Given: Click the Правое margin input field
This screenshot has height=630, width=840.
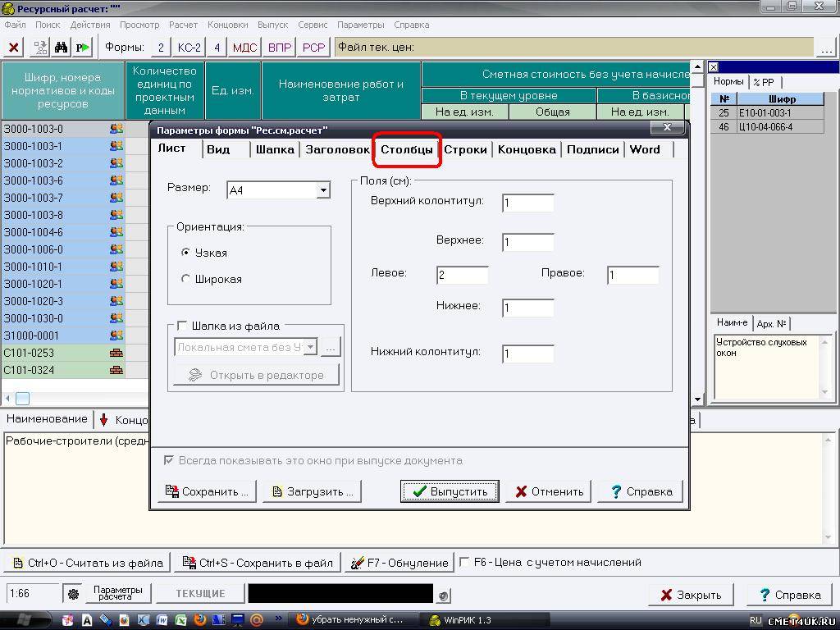Looking at the screenshot, I should (632, 275).
